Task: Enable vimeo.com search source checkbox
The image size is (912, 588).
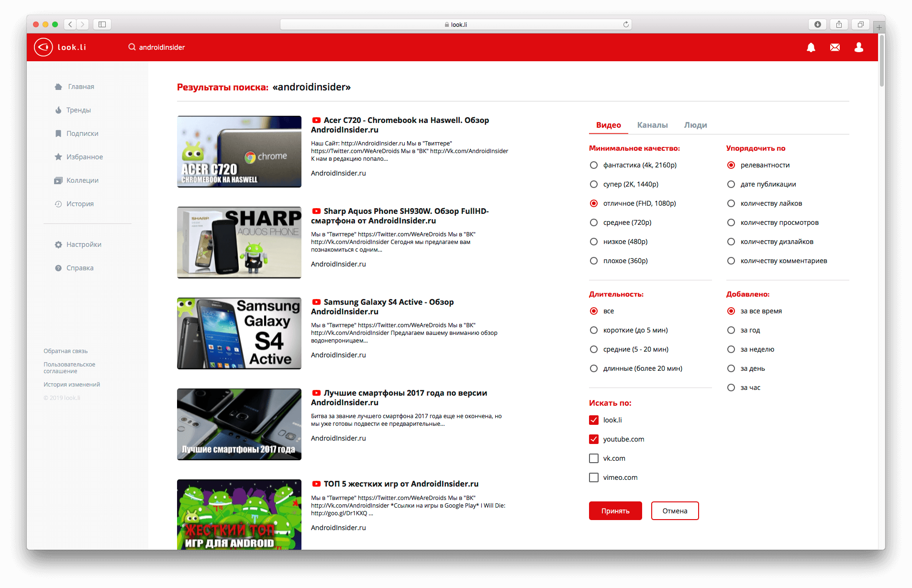Action: click(594, 477)
